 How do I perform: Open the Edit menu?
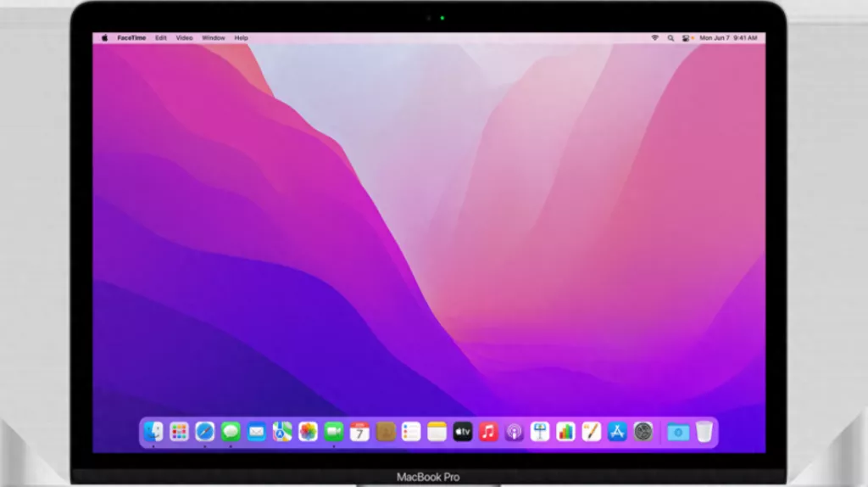pyautogui.click(x=161, y=38)
